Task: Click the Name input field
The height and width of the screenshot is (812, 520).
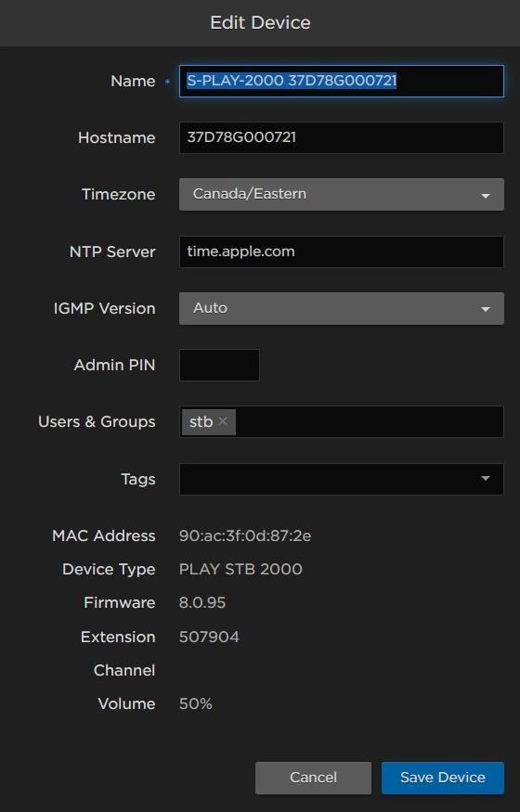Action: (342, 81)
